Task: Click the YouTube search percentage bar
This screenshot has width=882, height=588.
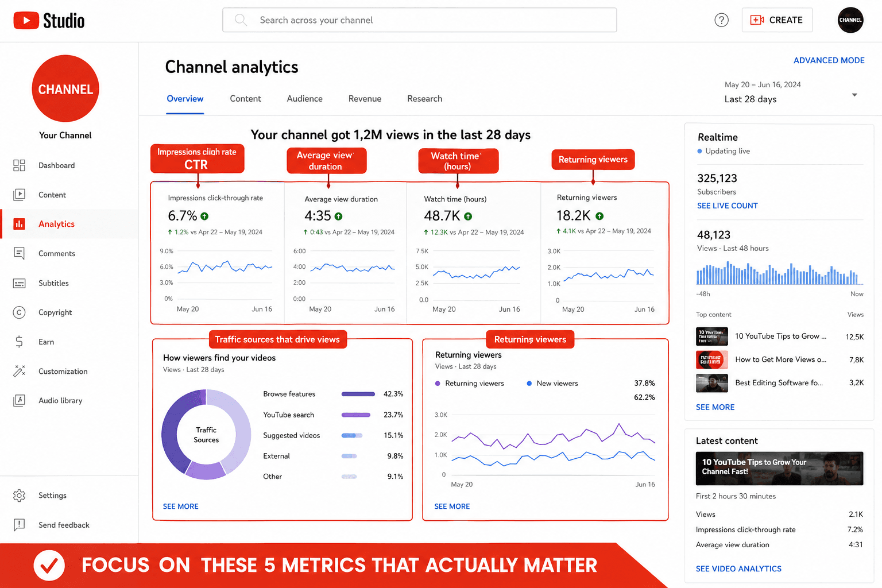Action: coord(356,415)
